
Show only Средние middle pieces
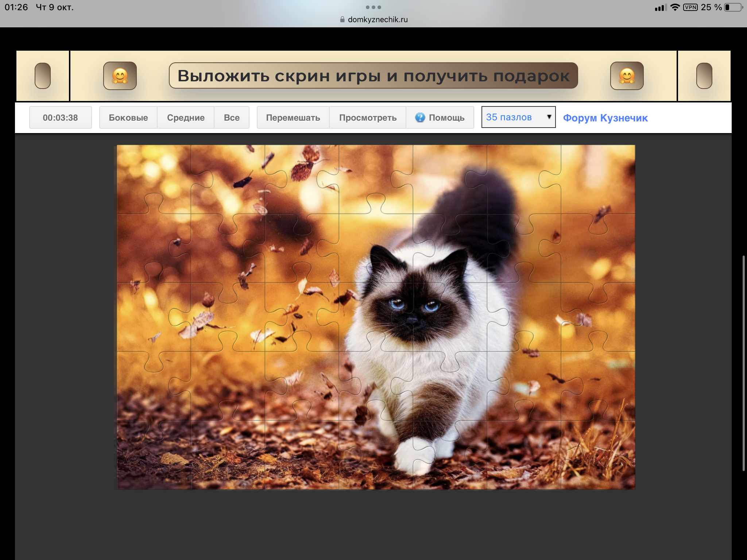[x=186, y=117]
